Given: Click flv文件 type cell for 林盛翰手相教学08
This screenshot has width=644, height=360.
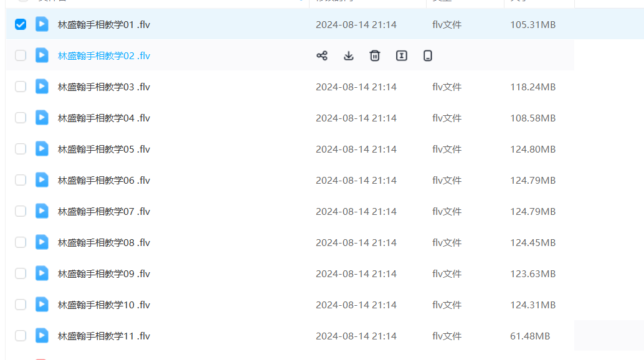Looking at the screenshot, I should point(447,242).
